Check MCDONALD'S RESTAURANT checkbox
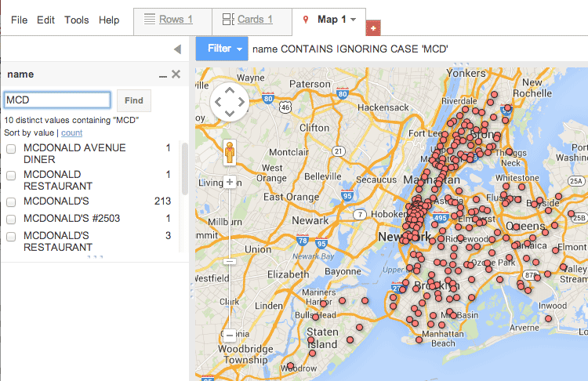Screen dimensions: 588x381 click(x=11, y=237)
